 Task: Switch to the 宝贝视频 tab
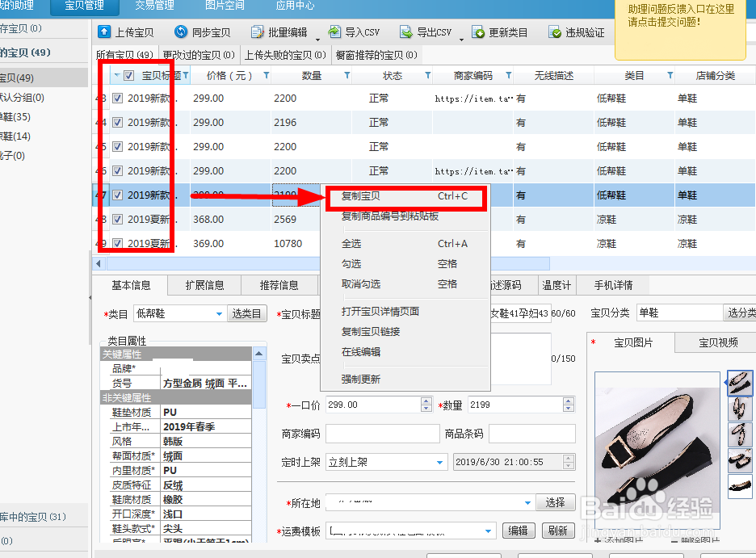tap(717, 342)
